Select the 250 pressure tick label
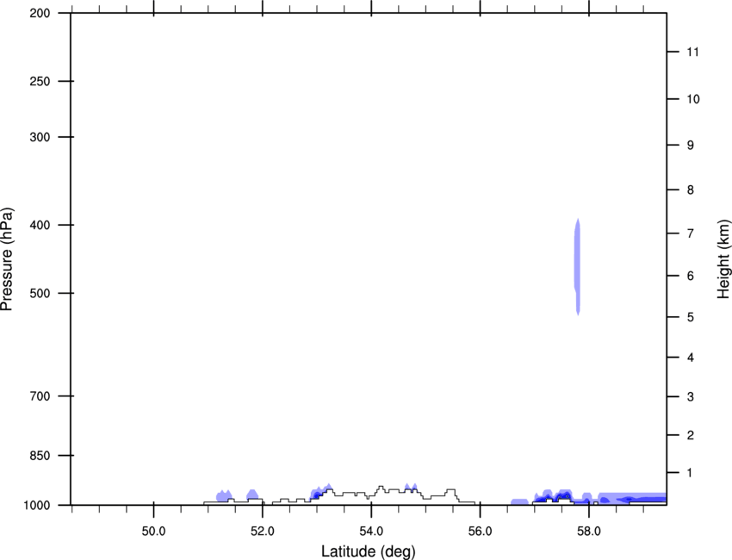This screenshot has height=560, width=732. (x=40, y=81)
